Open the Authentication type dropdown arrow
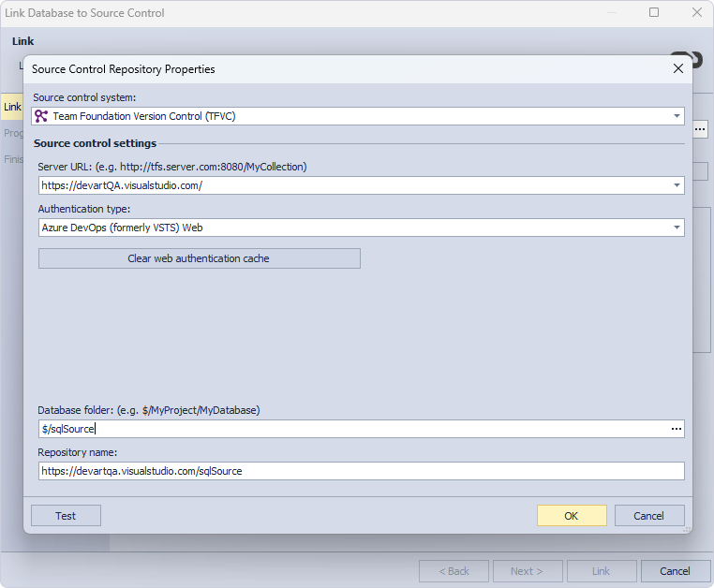This screenshot has width=714, height=588. (677, 228)
